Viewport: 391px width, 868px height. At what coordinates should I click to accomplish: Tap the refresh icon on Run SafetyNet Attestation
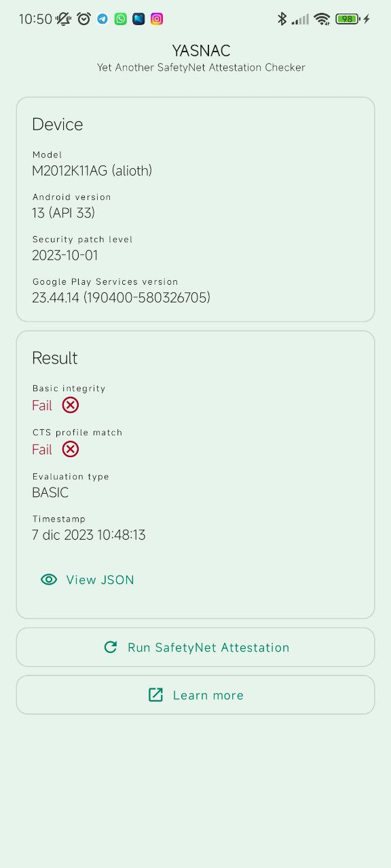tap(111, 647)
